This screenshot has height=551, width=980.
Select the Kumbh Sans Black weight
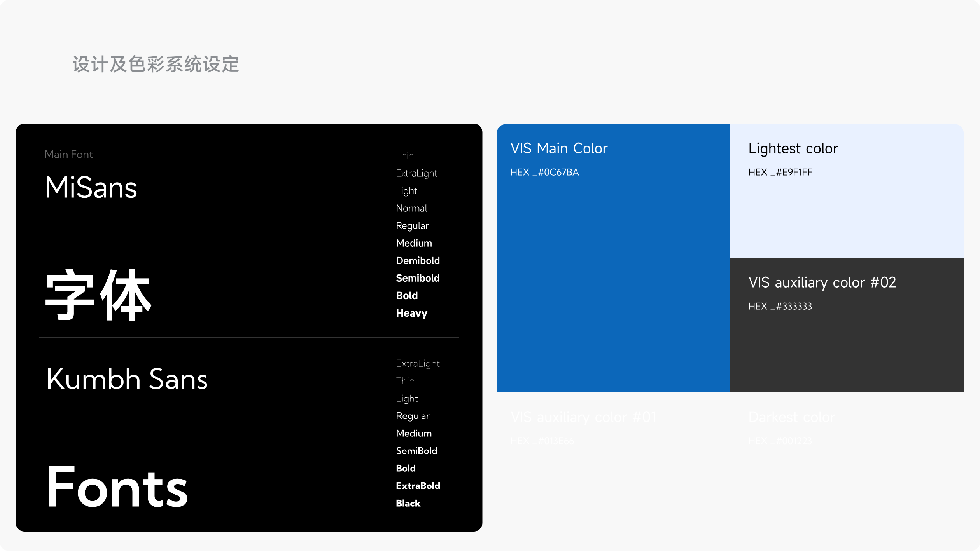point(408,503)
